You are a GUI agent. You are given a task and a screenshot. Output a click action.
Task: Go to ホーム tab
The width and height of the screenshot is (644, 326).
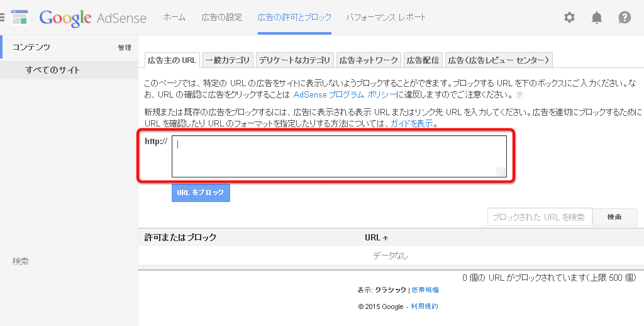pyautogui.click(x=174, y=17)
